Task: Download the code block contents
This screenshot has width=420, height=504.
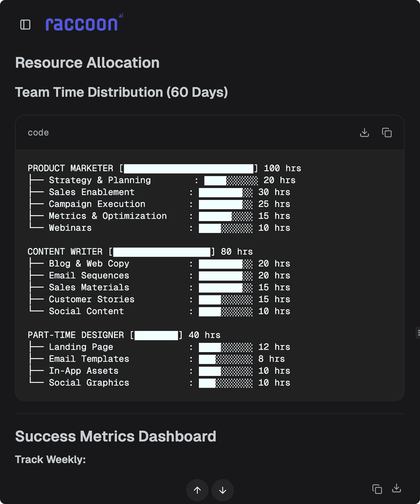Action: pyautogui.click(x=364, y=133)
